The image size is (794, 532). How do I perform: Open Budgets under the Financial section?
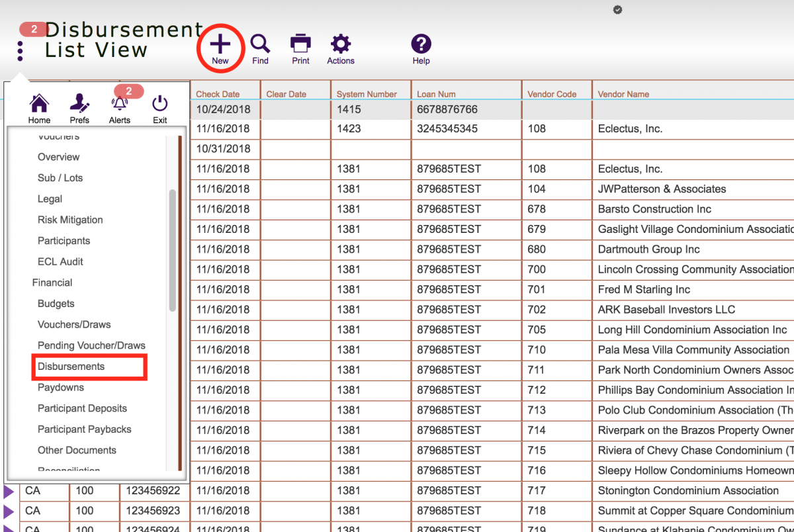pos(56,304)
